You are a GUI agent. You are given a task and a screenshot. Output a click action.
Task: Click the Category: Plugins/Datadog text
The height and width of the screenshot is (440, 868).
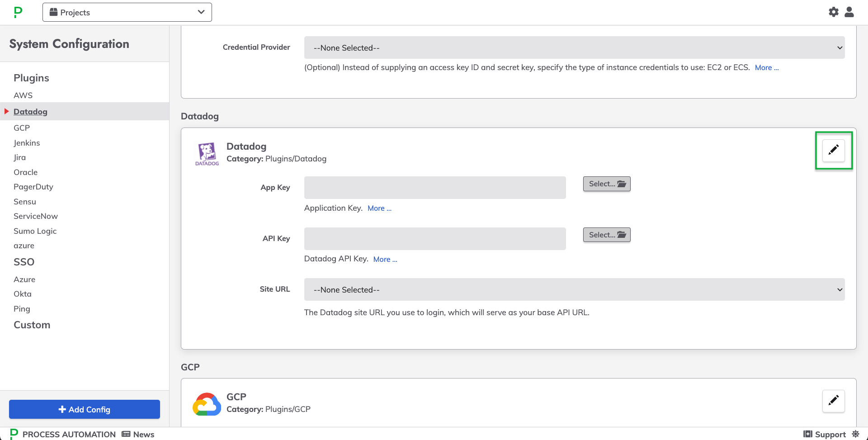pyautogui.click(x=276, y=159)
